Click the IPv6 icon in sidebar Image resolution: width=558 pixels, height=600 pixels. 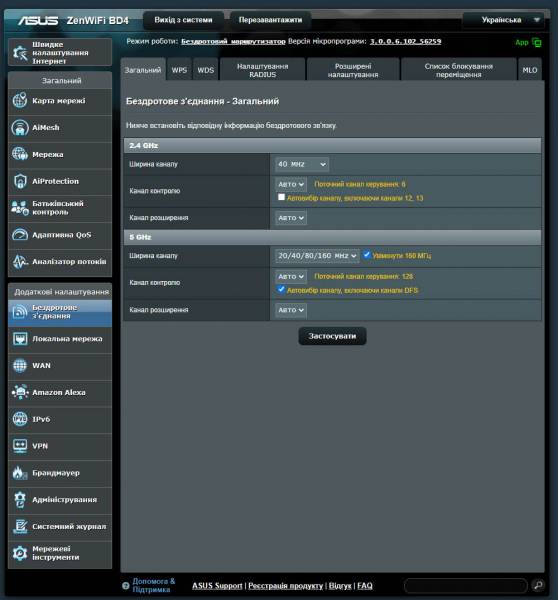click(x=20, y=419)
